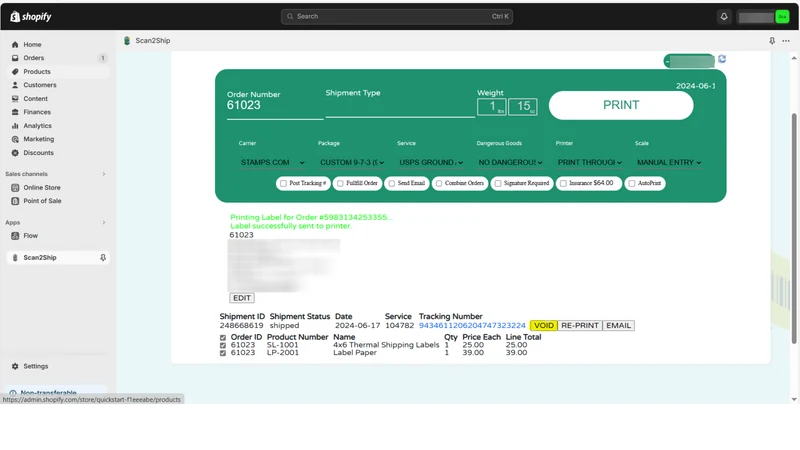Click the Content sidebar icon

(15, 99)
